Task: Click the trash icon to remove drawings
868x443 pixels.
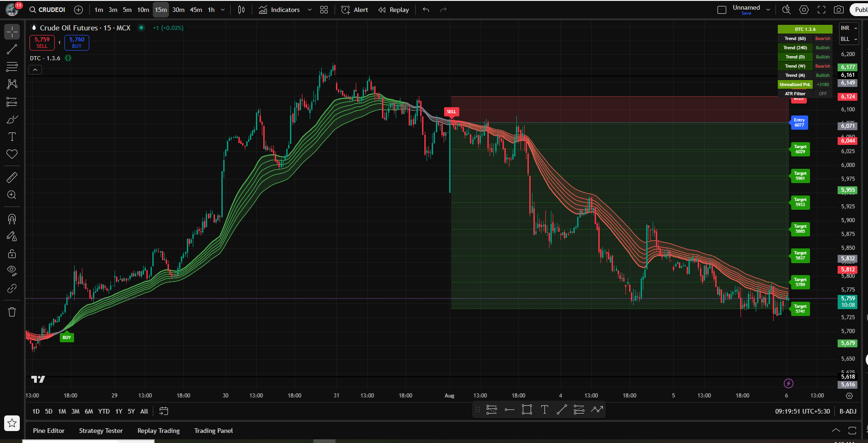Action: point(12,312)
